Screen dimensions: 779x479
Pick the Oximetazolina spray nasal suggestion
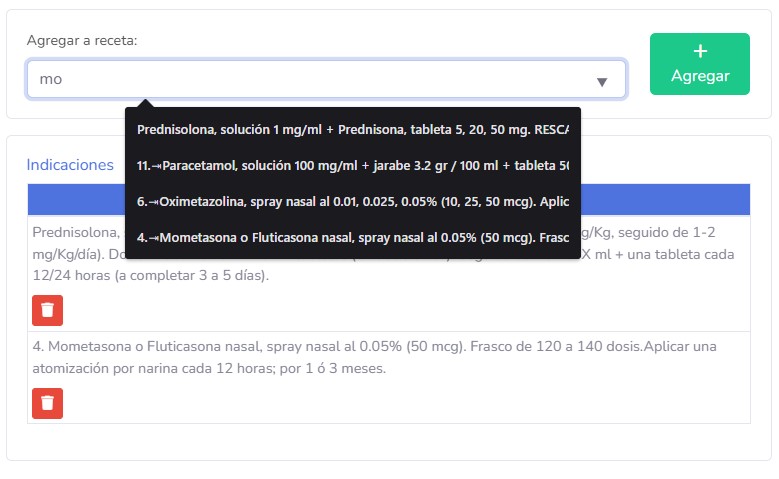click(352, 201)
